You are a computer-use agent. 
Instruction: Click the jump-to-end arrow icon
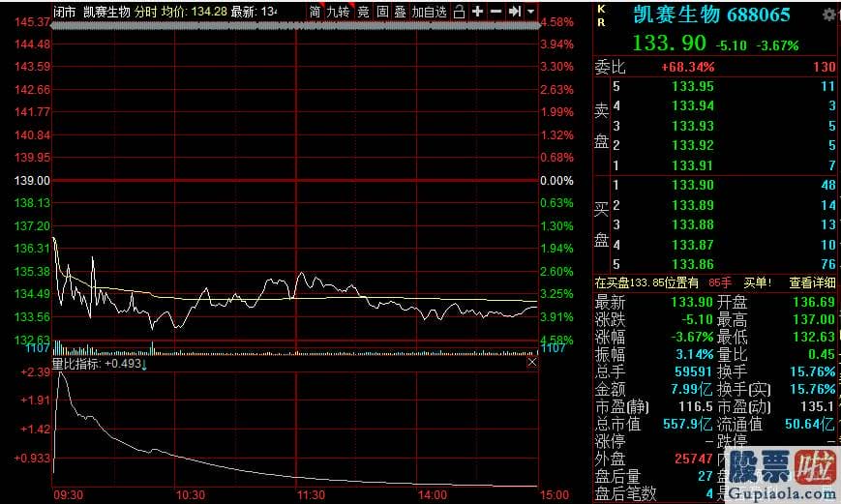tap(514, 12)
